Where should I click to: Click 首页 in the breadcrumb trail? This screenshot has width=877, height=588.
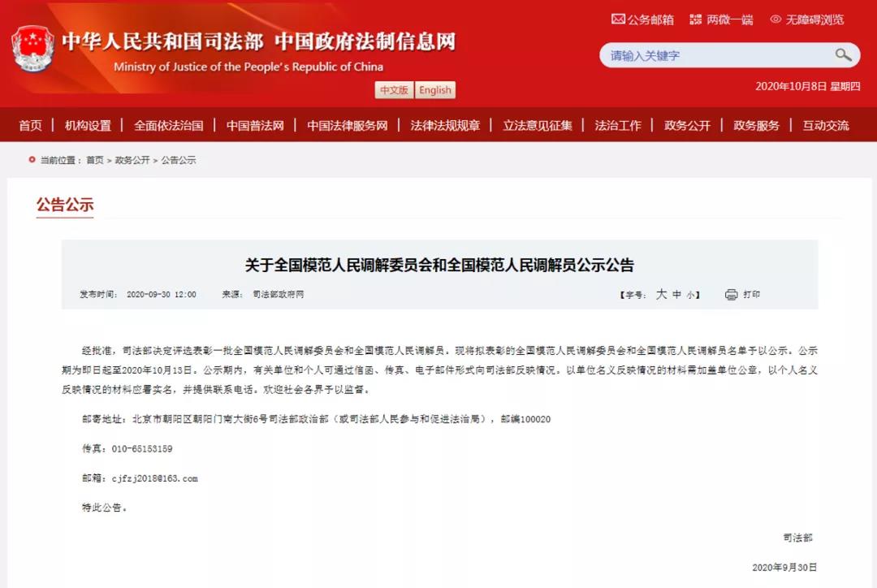click(94, 160)
